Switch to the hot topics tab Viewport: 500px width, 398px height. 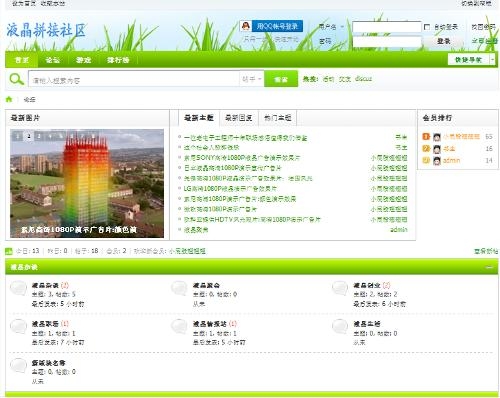tap(278, 118)
